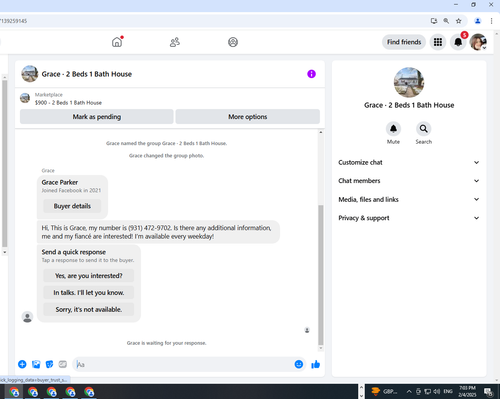This screenshot has width=500, height=399.
Task: Click the small seen-by avatar below messages
Action: point(307,330)
